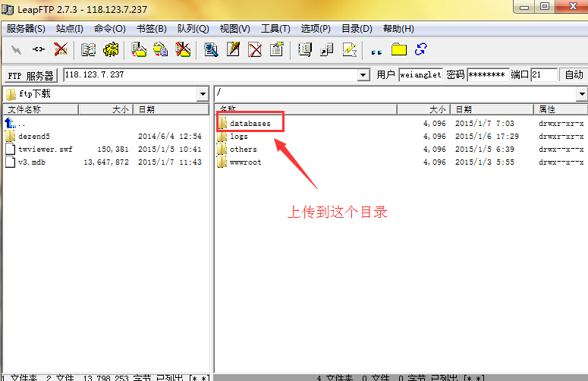This screenshot has width=588, height=381.
Task: Toggle the 自动 button beside port field
Action: [574, 75]
